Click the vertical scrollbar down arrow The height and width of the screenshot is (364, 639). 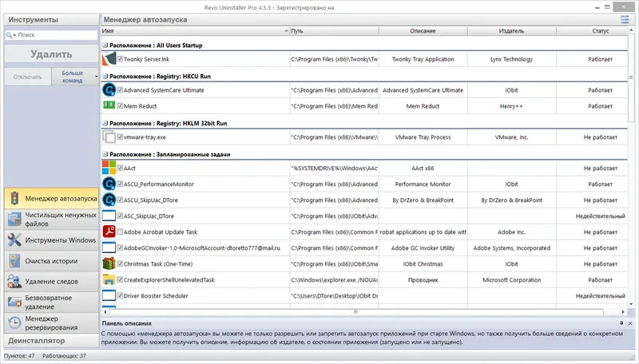631,304
